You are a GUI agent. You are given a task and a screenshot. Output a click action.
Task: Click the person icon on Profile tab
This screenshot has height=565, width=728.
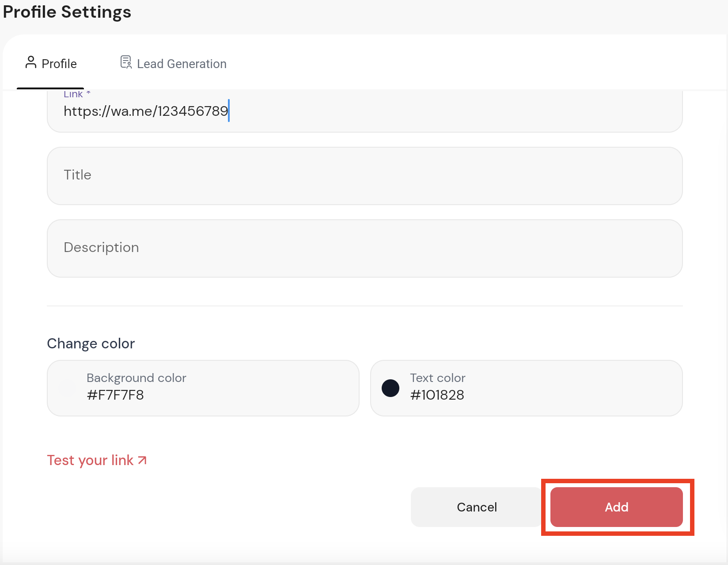coord(30,62)
